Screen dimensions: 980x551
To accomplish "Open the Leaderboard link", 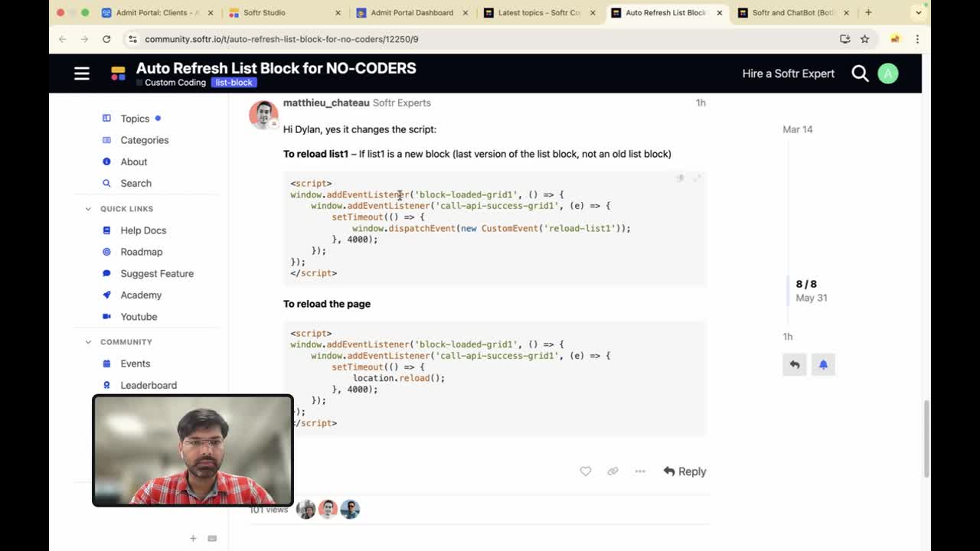I will (149, 385).
